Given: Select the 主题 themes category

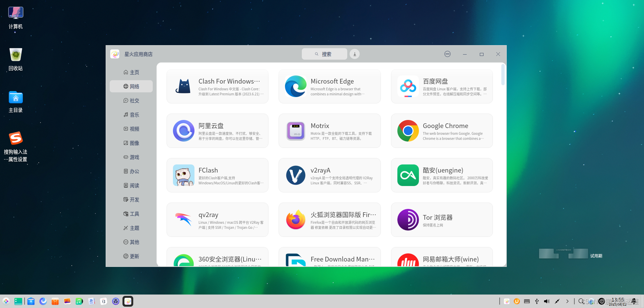Looking at the screenshot, I should (131, 228).
